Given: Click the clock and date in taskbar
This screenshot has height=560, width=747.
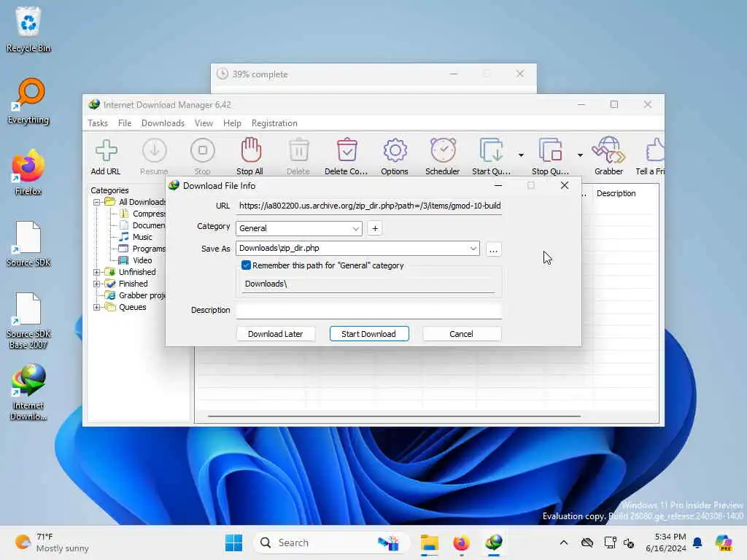Looking at the screenshot, I should point(665,542).
